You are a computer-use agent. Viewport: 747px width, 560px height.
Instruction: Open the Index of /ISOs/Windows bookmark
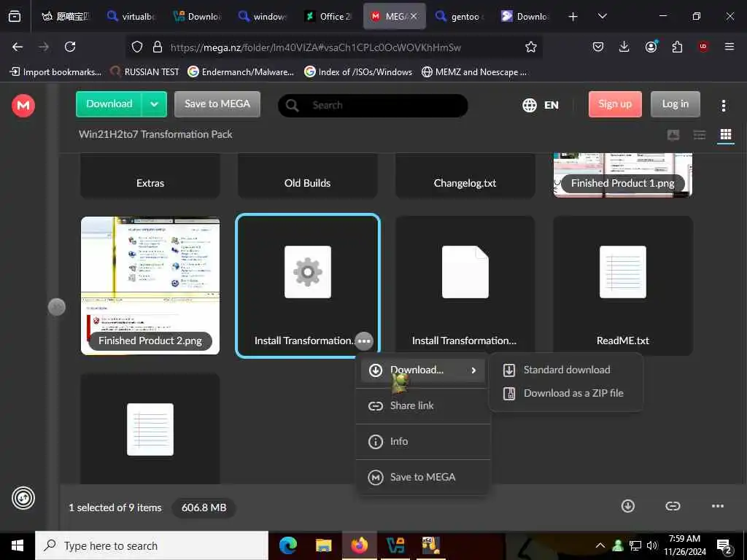[358, 72]
